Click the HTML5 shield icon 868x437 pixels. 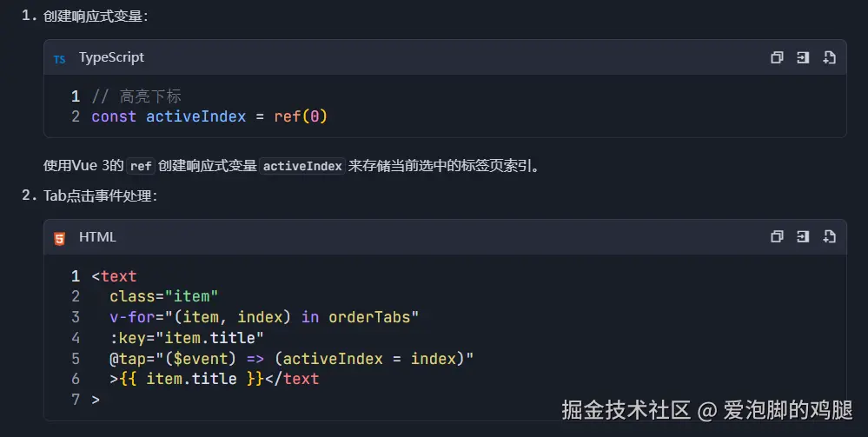tap(59, 238)
